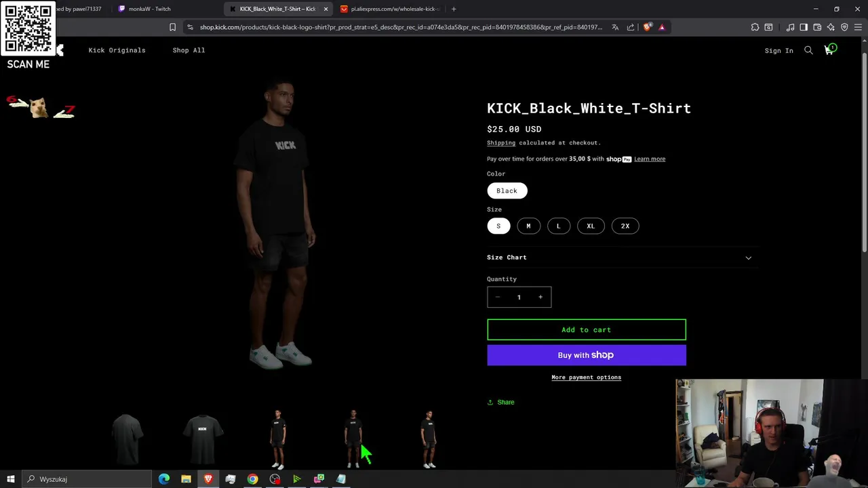The image size is (868, 488).
Task: Open a new browser tab with plus
Action: (454, 9)
